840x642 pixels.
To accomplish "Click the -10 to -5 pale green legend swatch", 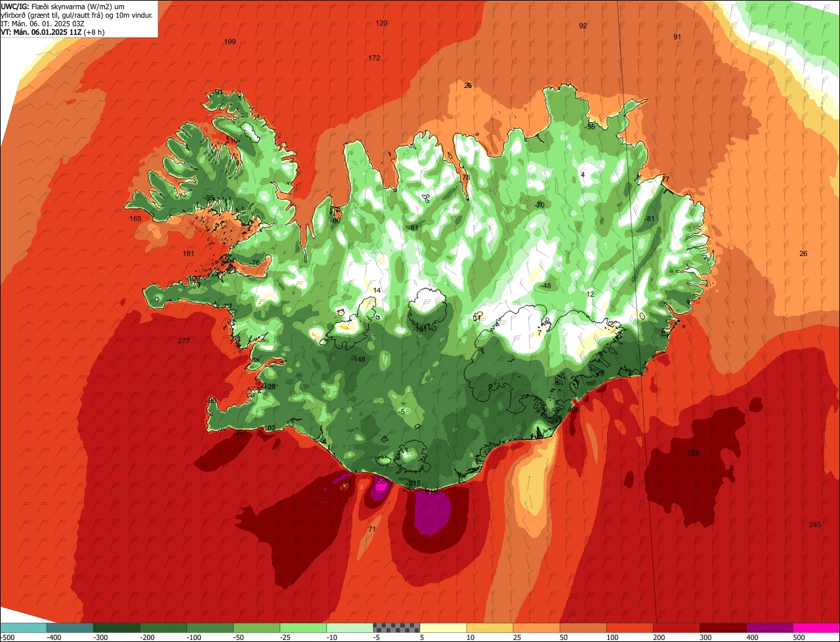I will 349,628.
